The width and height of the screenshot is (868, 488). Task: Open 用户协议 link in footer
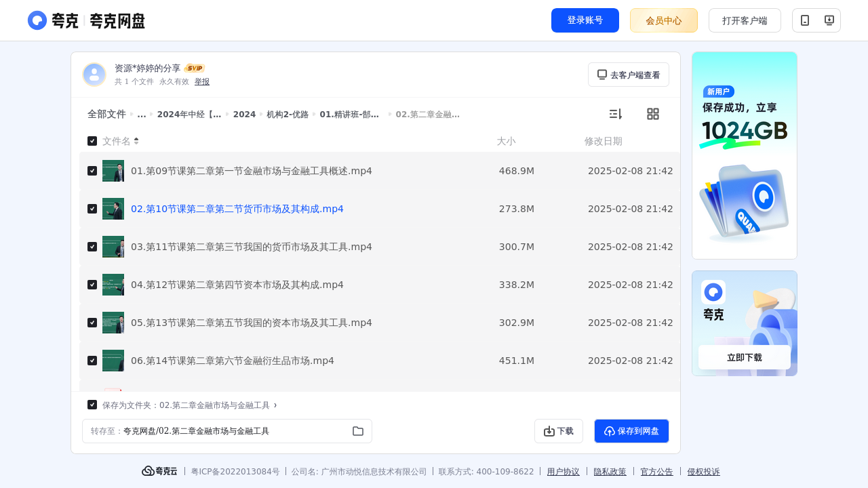click(564, 472)
